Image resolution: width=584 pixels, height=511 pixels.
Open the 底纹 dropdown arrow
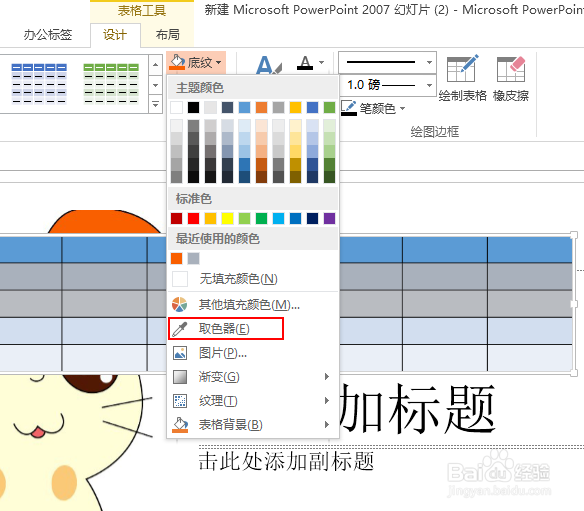click(219, 62)
